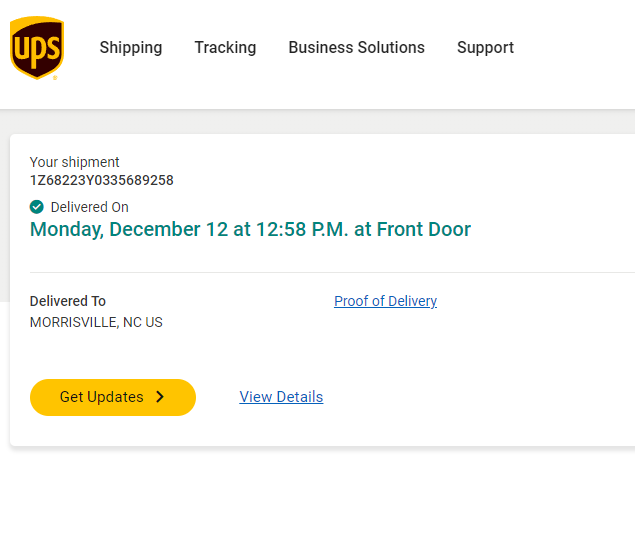The image size is (635, 550).
Task: Open the Support menu
Action: [x=485, y=48]
